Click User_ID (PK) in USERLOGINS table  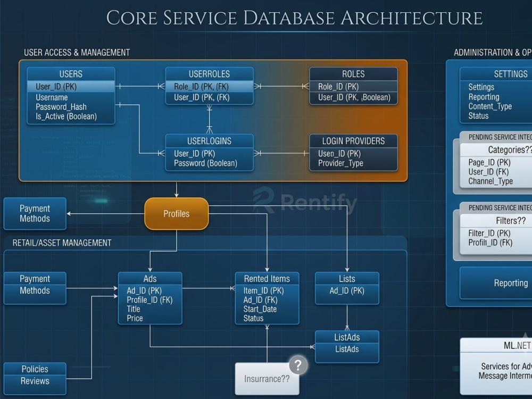tap(194, 154)
